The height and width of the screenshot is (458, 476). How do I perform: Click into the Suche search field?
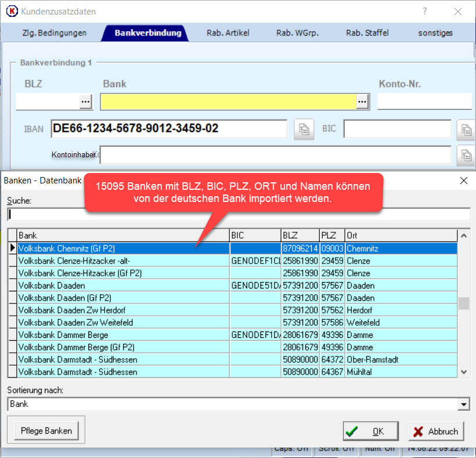tap(238, 215)
